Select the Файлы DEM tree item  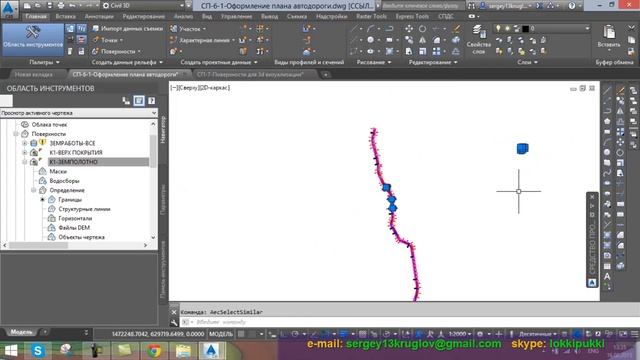coord(74,228)
